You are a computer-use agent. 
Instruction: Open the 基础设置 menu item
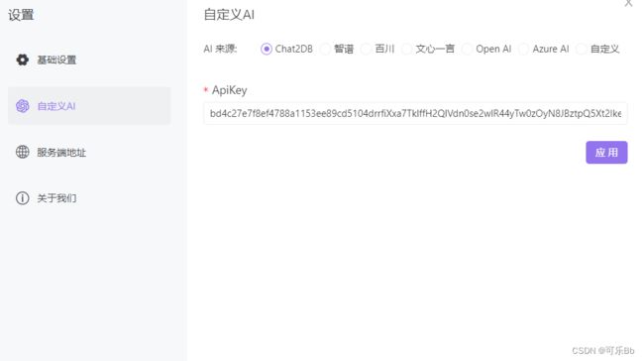click(89, 60)
